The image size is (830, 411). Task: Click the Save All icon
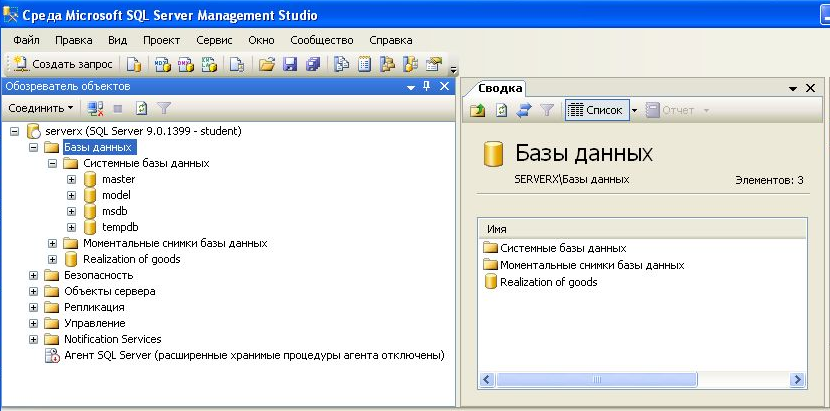(313, 65)
